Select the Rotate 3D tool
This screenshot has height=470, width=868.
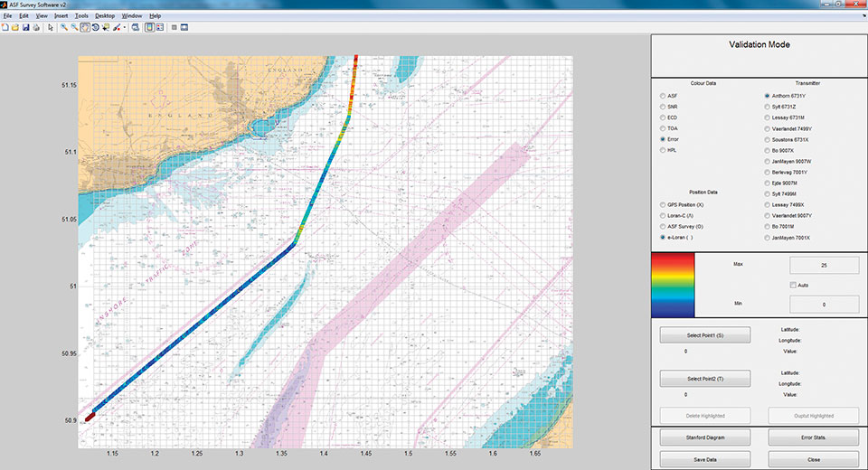[95, 27]
